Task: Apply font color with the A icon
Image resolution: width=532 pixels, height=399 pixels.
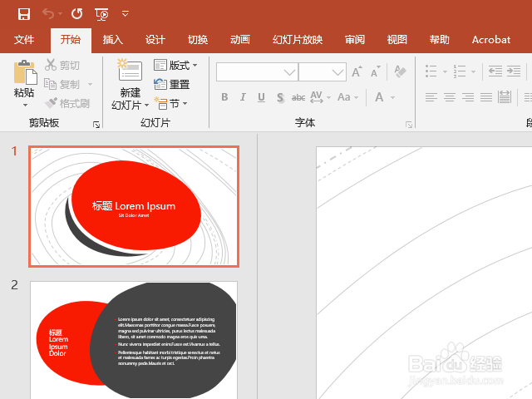Action: [379, 97]
